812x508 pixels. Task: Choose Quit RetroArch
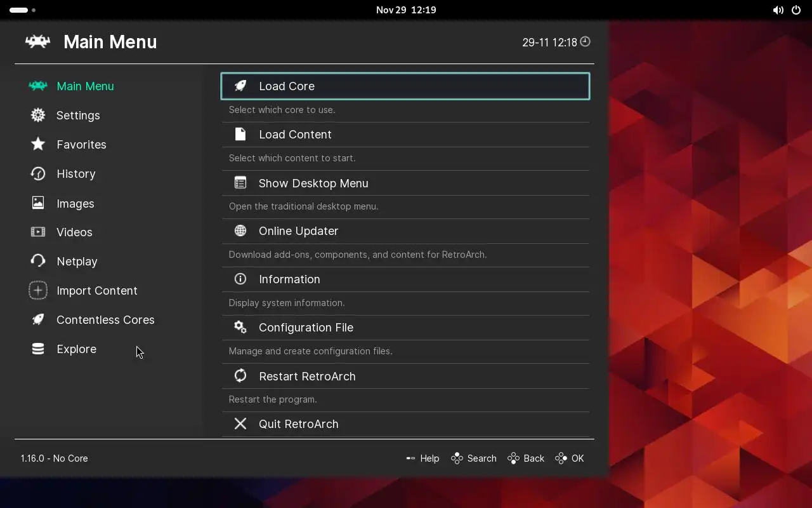coord(405,424)
